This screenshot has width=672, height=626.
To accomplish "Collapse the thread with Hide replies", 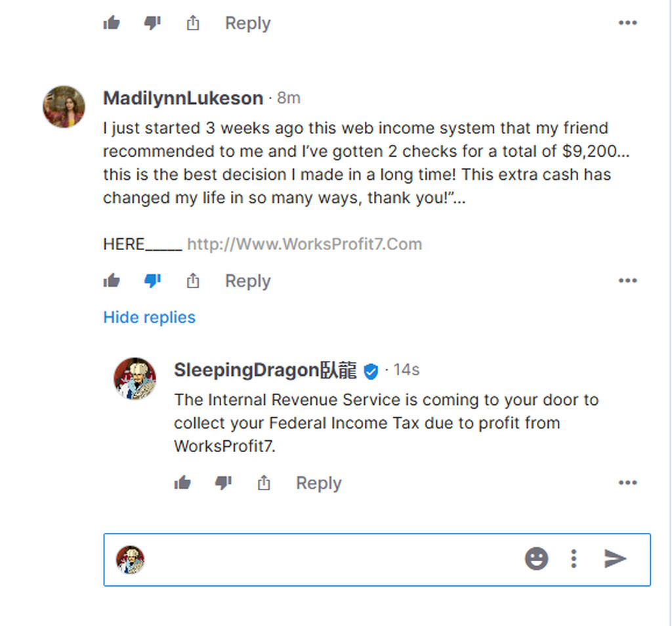I will (x=149, y=318).
